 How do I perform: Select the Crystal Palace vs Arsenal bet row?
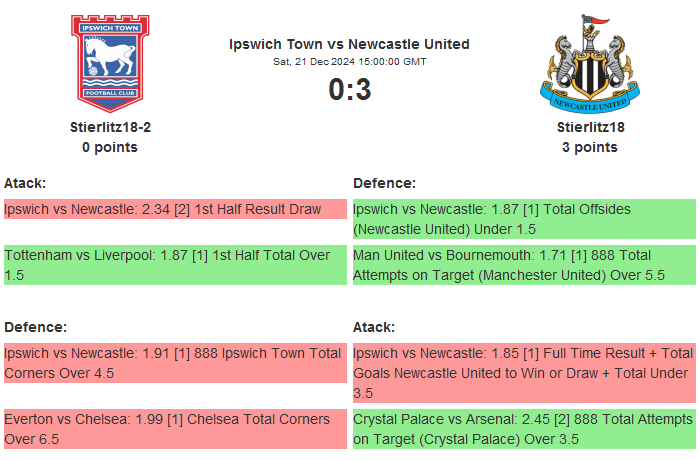coord(523,429)
